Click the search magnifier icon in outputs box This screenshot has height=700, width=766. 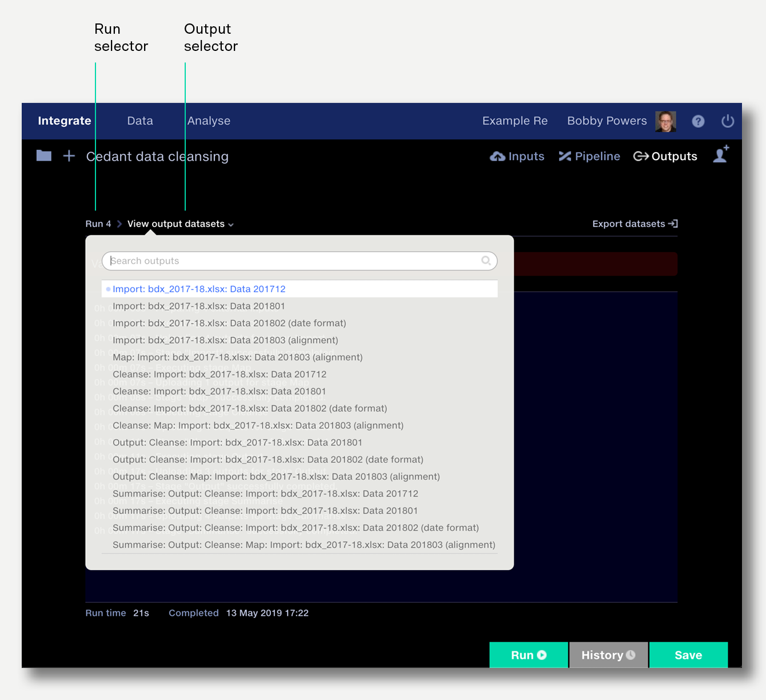(486, 261)
